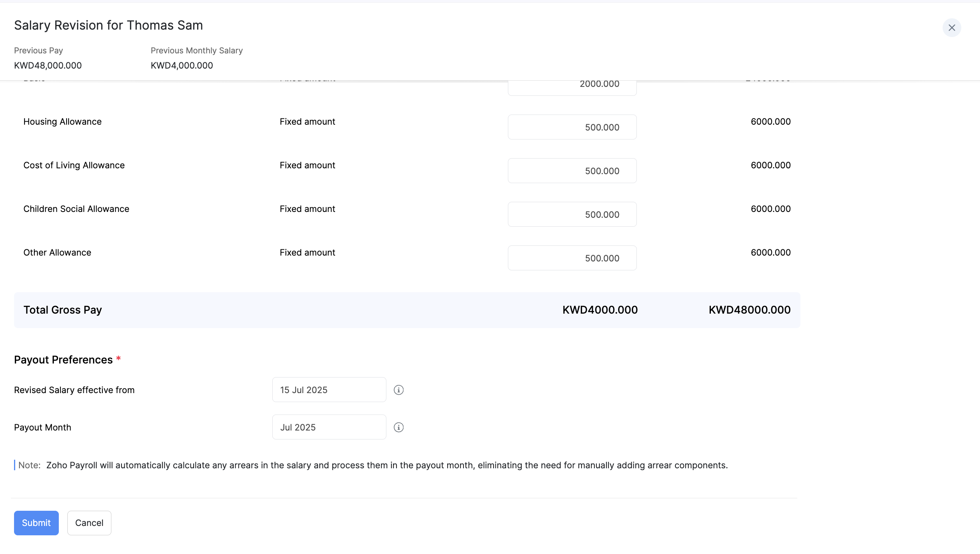Click Other Allowance annual amount 6000.000
This screenshot has width=980, height=554.
point(770,252)
